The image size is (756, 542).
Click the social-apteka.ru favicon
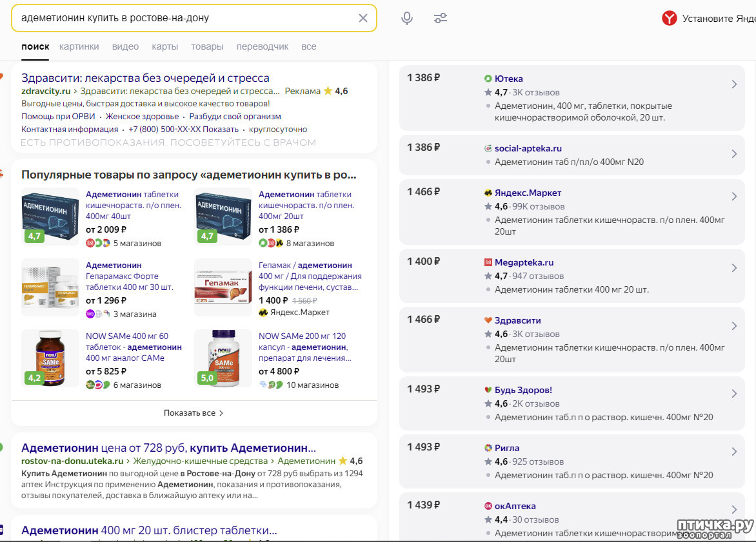488,148
